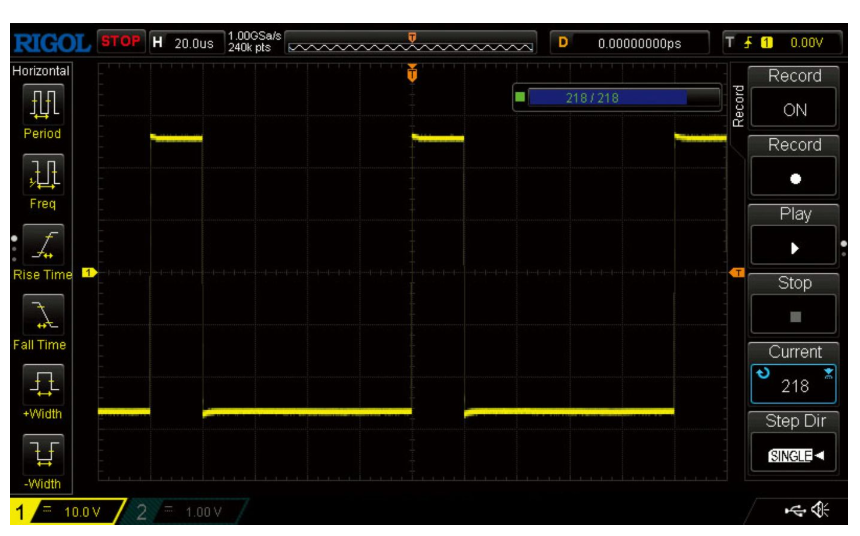Click the 240k pts memory depth readout
The image size is (860, 536).
tap(250, 48)
